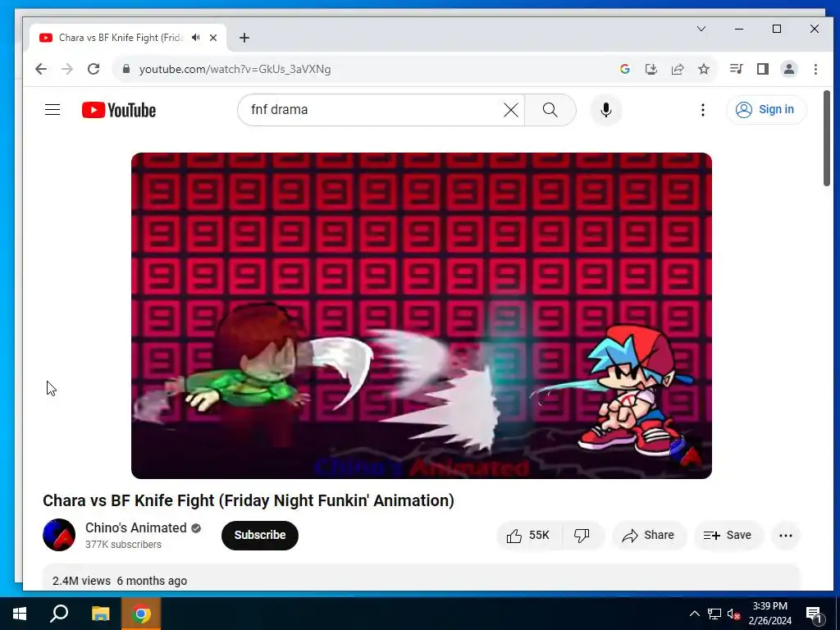Viewport: 840px width, 630px height.
Task: Open more actions ellipsis under video
Action: click(785, 535)
